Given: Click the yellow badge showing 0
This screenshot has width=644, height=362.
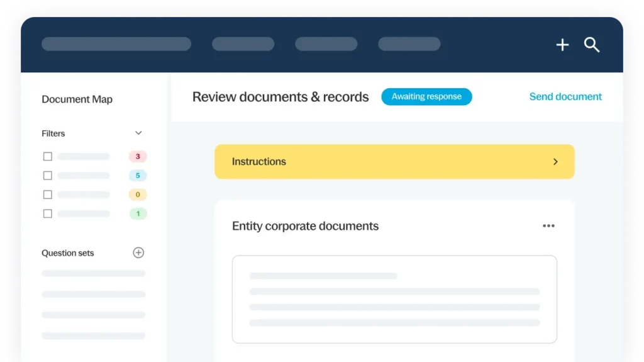Looking at the screenshot, I should (x=138, y=195).
